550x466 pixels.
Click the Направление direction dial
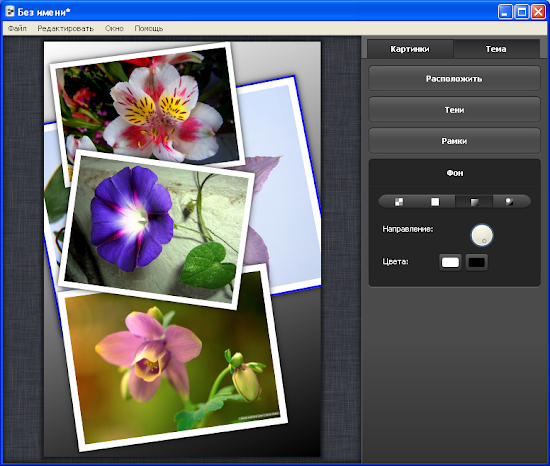click(482, 235)
